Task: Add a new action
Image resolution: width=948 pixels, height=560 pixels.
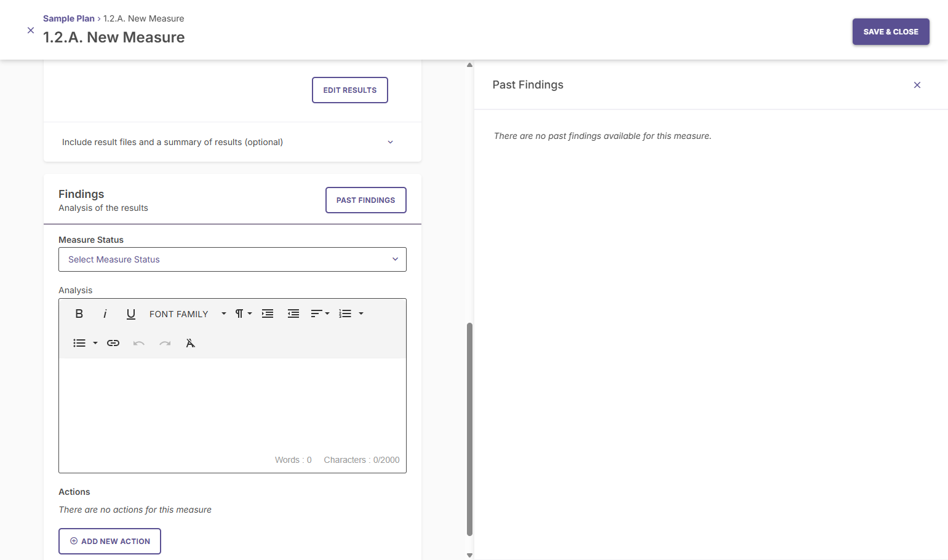Action: tap(110, 542)
